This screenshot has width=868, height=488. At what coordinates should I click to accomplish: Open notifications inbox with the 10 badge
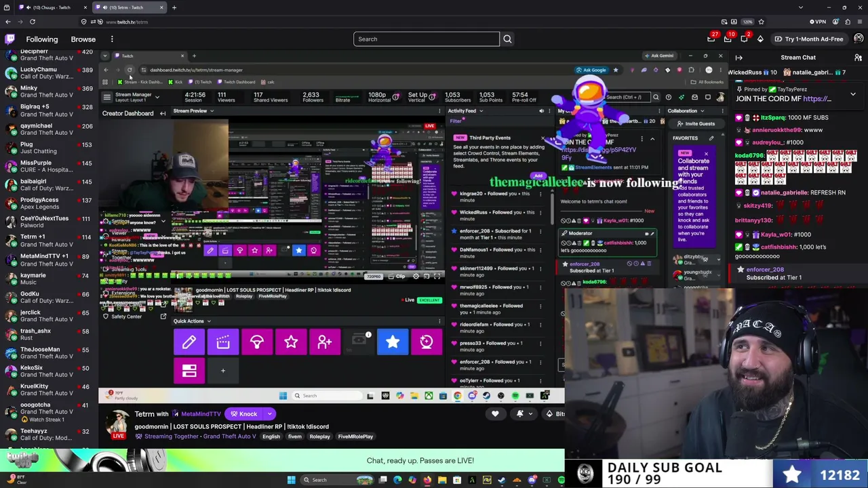pos(726,39)
